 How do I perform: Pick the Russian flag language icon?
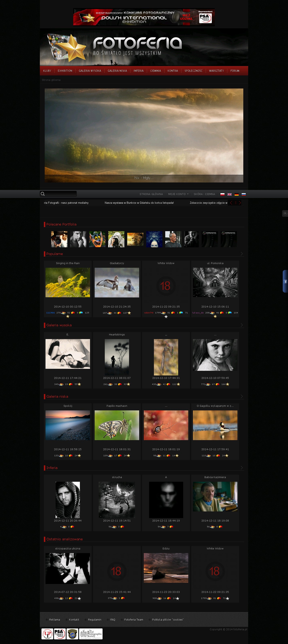click(x=244, y=194)
